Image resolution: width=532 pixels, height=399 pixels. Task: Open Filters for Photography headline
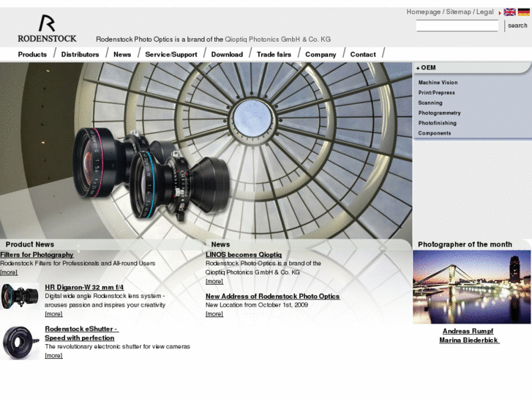37,255
